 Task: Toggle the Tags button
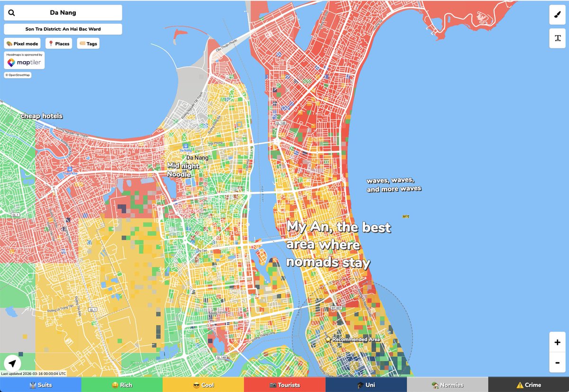[x=89, y=44]
